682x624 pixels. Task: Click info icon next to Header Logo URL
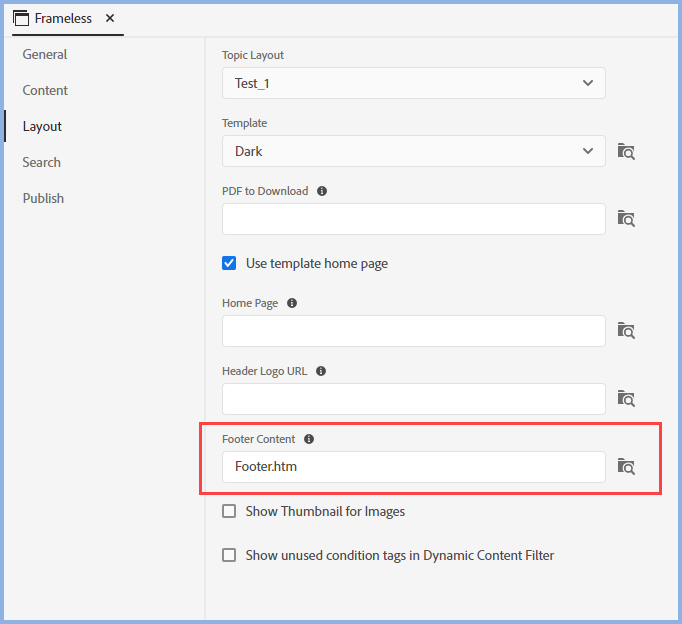click(x=321, y=371)
